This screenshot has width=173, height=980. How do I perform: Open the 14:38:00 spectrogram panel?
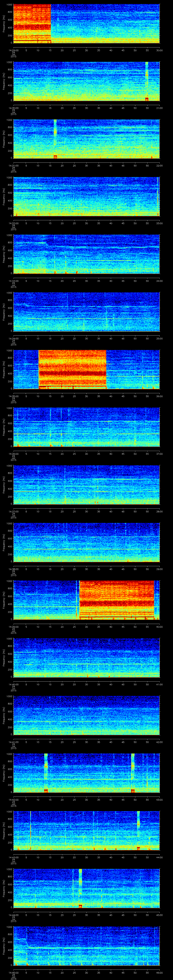tap(86, 542)
